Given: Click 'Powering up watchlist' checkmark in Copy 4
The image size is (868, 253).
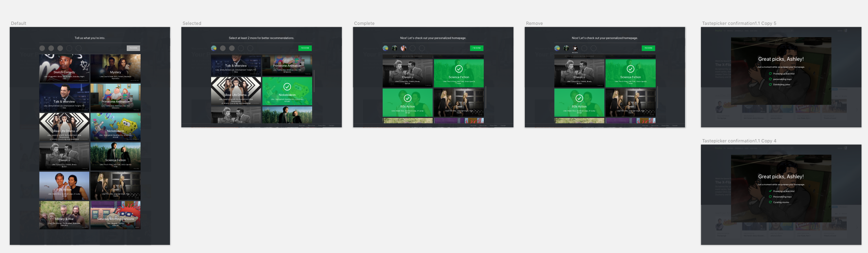Looking at the screenshot, I should [x=770, y=191].
